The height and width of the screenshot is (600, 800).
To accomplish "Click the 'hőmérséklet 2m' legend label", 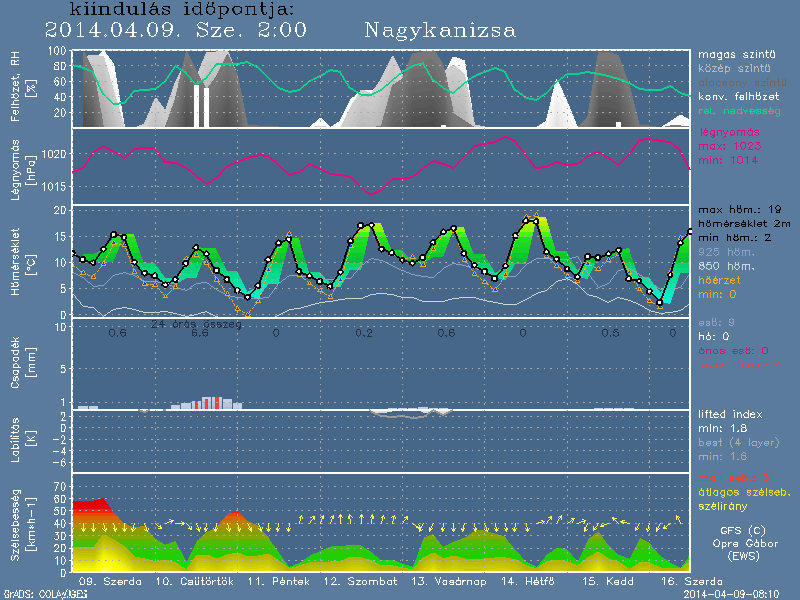I will [x=744, y=226].
